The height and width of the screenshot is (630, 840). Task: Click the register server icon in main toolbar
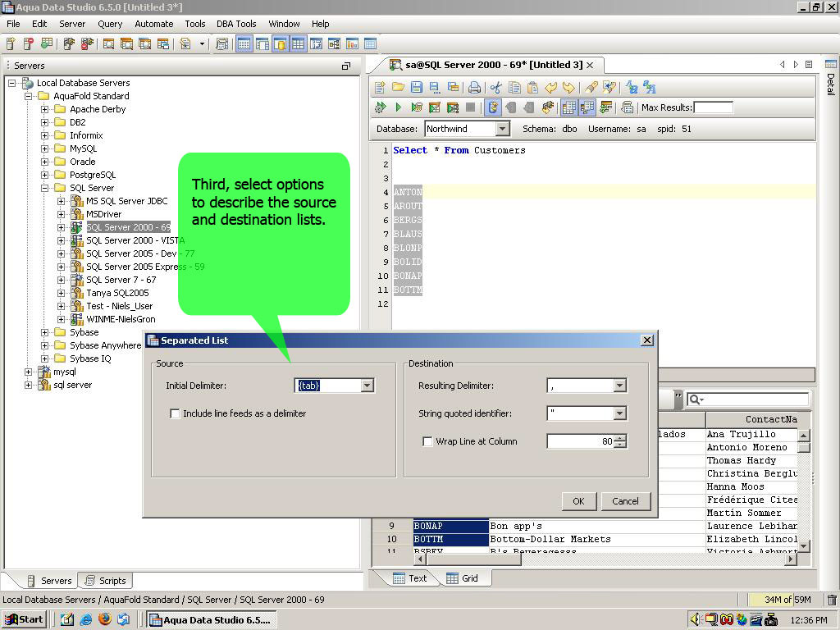(x=11, y=44)
